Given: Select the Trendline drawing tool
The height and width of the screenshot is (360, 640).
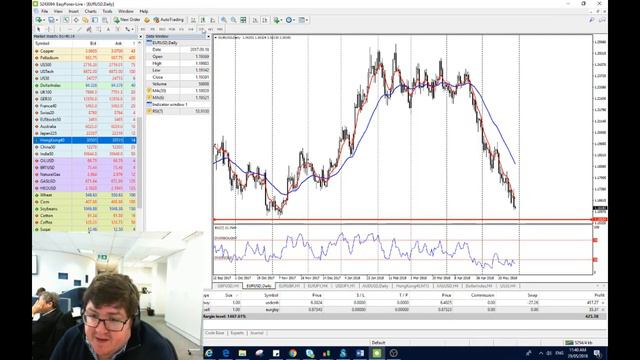Looking at the screenshot, I should [80, 29].
